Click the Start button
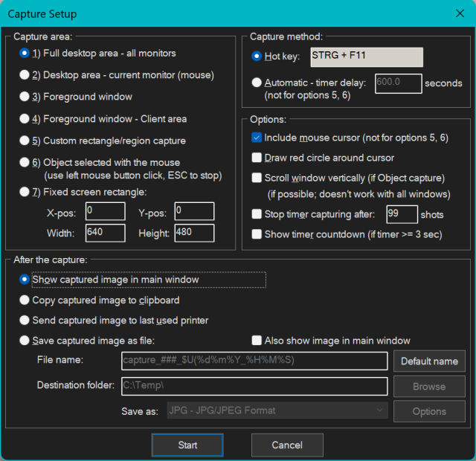This screenshot has width=476, height=461. 187,445
